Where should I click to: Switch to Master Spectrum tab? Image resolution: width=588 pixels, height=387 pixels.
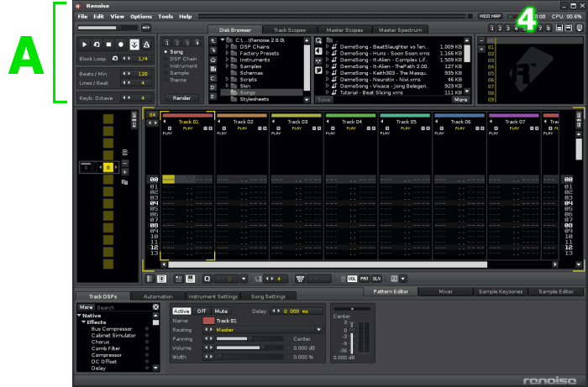(400, 30)
